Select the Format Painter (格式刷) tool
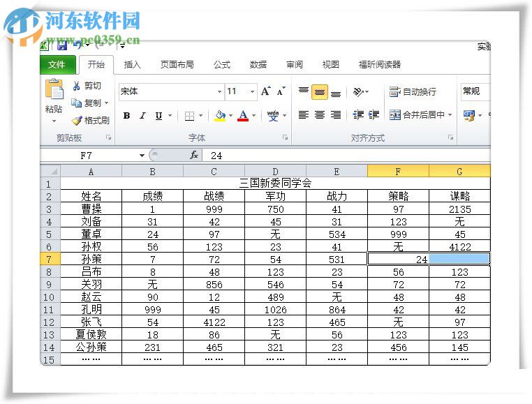The height and width of the screenshot is (404, 532). 90,121
